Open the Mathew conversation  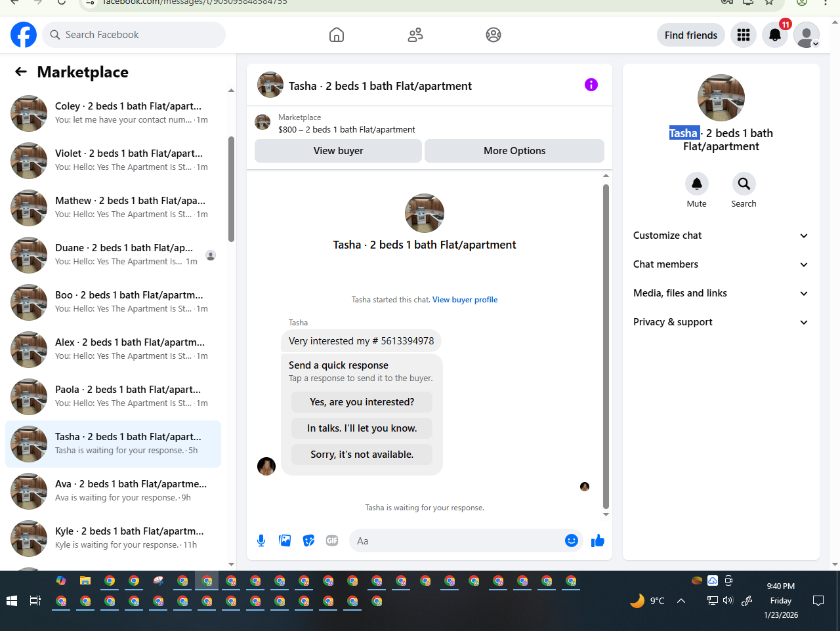click(x=113, y=208)
